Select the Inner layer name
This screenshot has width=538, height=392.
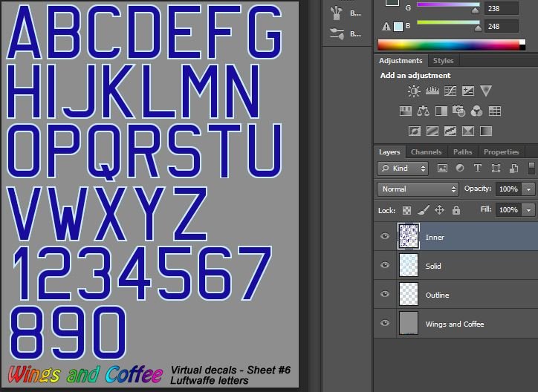[x=435, y=237]
